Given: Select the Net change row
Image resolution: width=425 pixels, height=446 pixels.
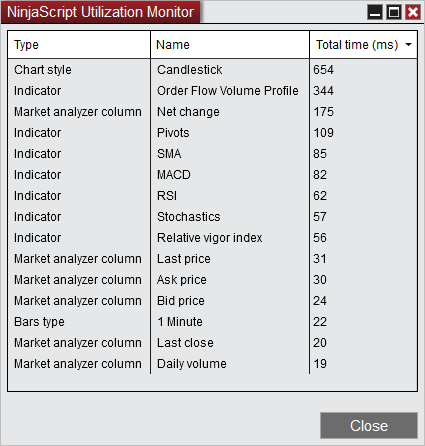Looking at the screenshot, I should click(x=212, y=112).
